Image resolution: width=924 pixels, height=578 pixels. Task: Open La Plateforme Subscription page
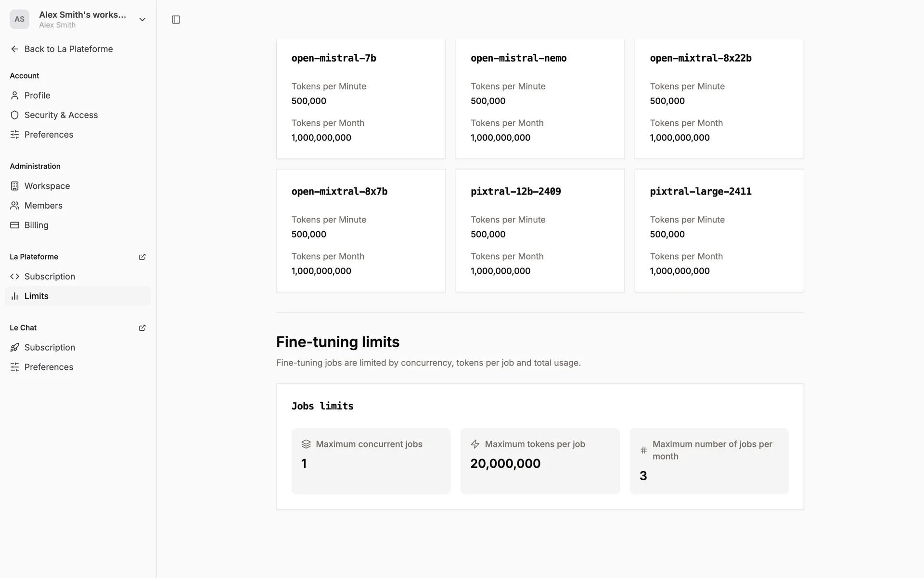coord(50,276)
